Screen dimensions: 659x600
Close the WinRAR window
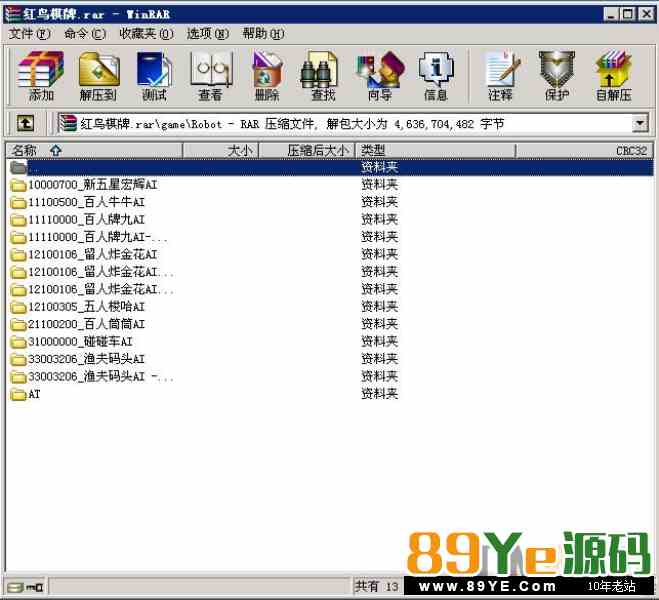click(x=646, y=14)
